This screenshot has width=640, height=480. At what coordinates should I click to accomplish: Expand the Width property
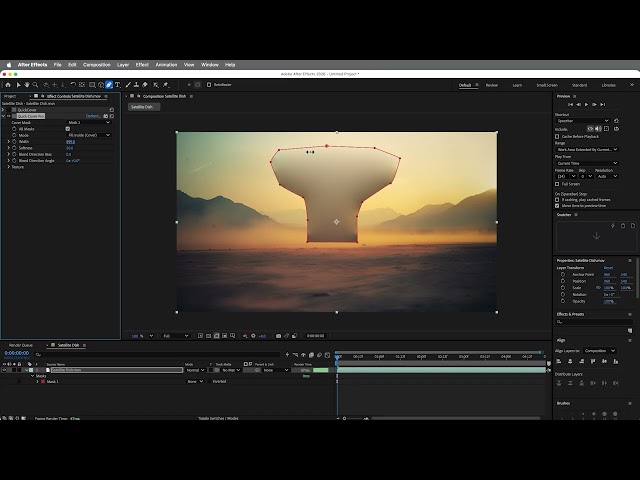click(9, 142)
